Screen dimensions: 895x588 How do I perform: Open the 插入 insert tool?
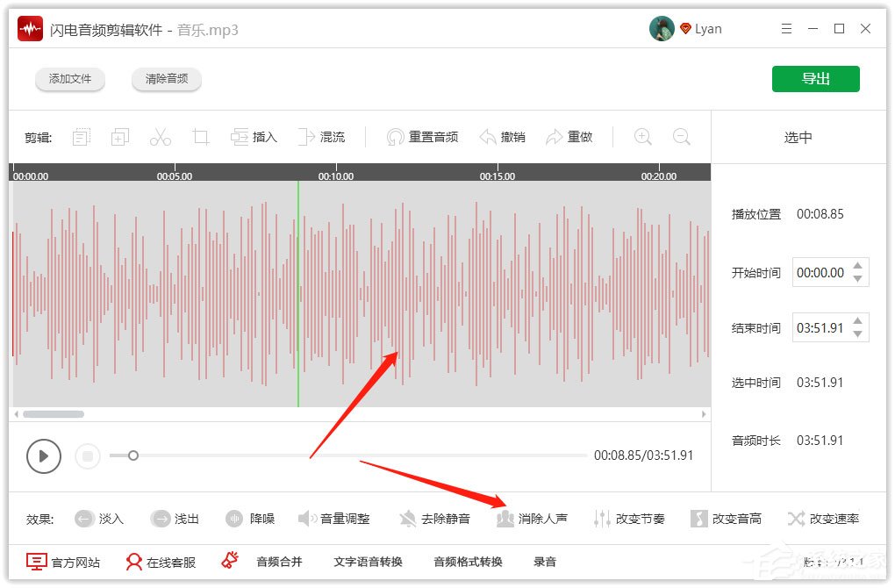pyautogui.click(x=254, y=137)
